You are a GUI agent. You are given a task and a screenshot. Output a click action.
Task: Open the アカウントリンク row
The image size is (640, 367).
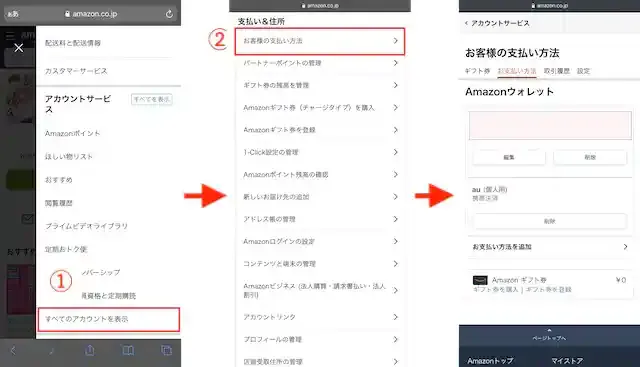click(320, 317)
